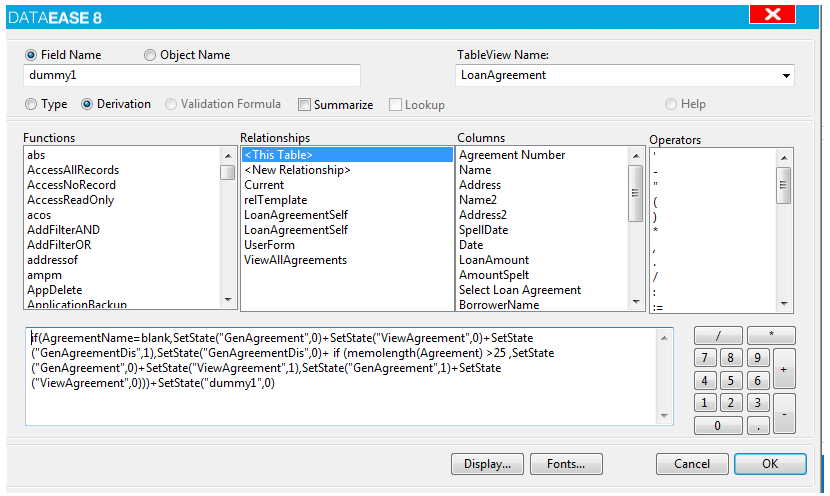Viewport: 830px width, 496px height.
Task: Click into the derivation formula text area
Action: coord(341,376)
